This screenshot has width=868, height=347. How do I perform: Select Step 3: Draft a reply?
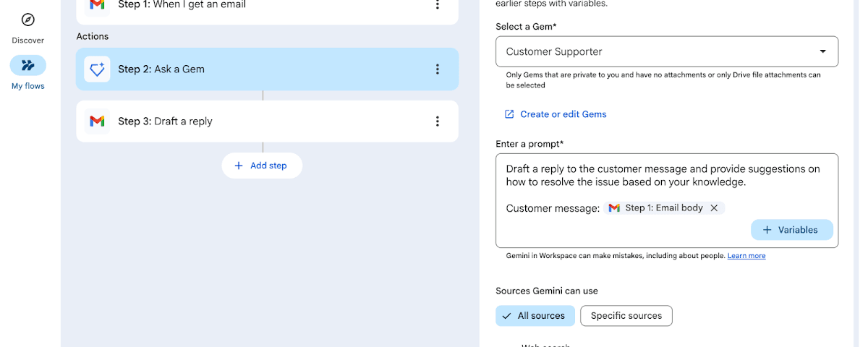point(266,121)
